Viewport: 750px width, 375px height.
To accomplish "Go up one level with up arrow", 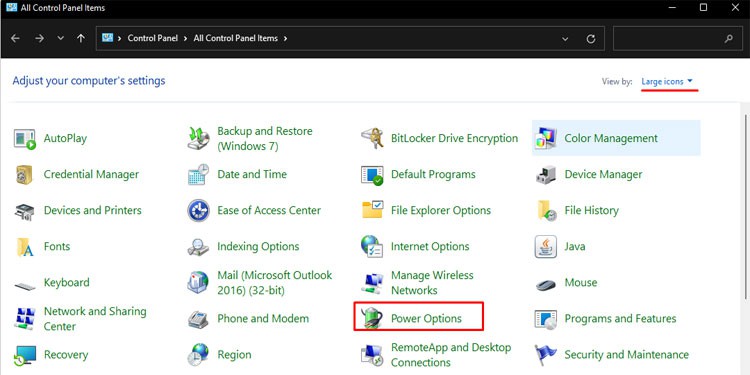I will pyautogui.click(x=81, y=38).
